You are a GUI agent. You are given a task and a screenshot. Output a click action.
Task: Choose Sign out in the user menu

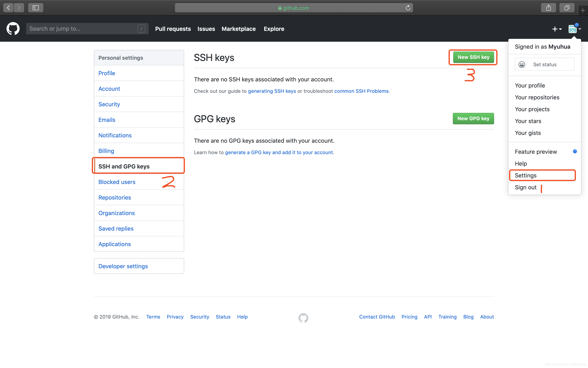(x=545, y=187)
